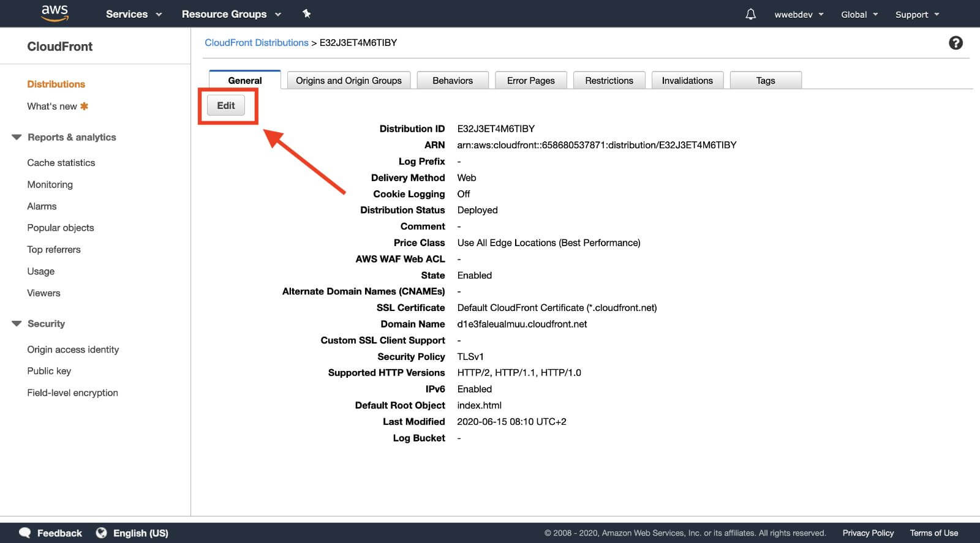Go to CloudFront Distributions breadcrumb link
This screenshot has width=980, height=543.
pyautogui.click(x=257, y=42)
